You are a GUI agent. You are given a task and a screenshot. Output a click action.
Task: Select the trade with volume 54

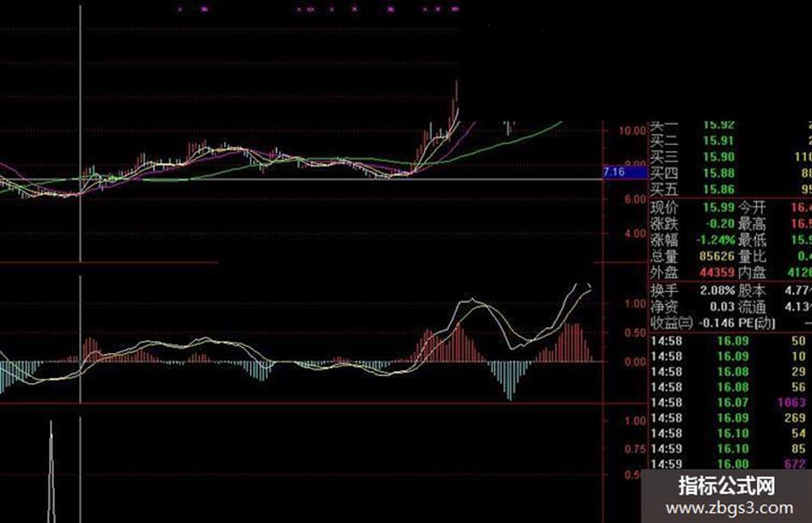tap(730, 434)
